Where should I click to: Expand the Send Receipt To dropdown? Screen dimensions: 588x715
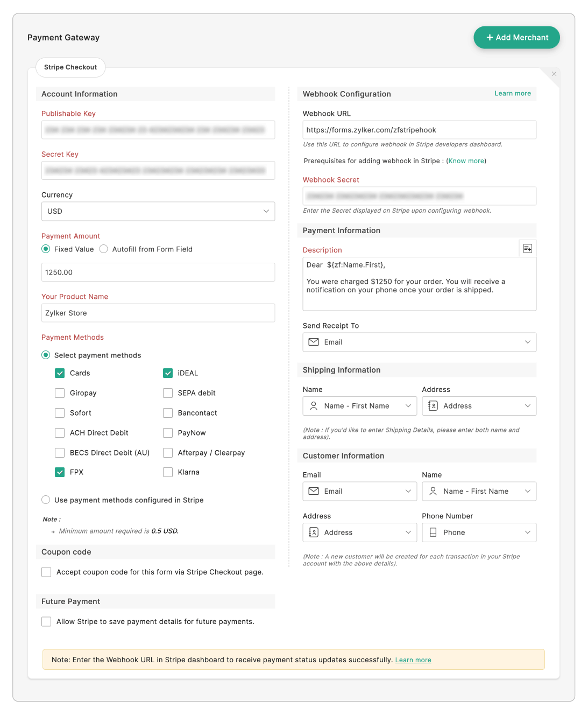(x=527, y=342)
